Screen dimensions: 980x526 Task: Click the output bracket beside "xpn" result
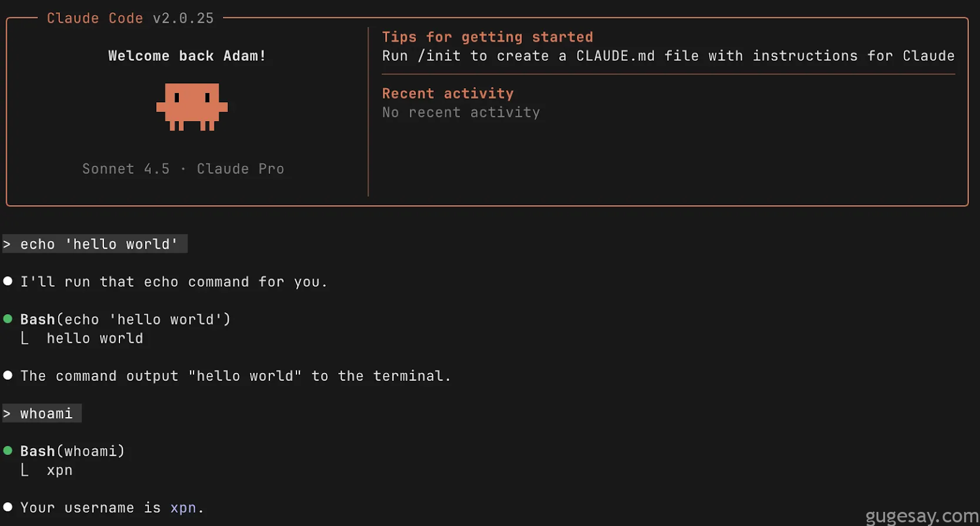[x=24, y=470]
